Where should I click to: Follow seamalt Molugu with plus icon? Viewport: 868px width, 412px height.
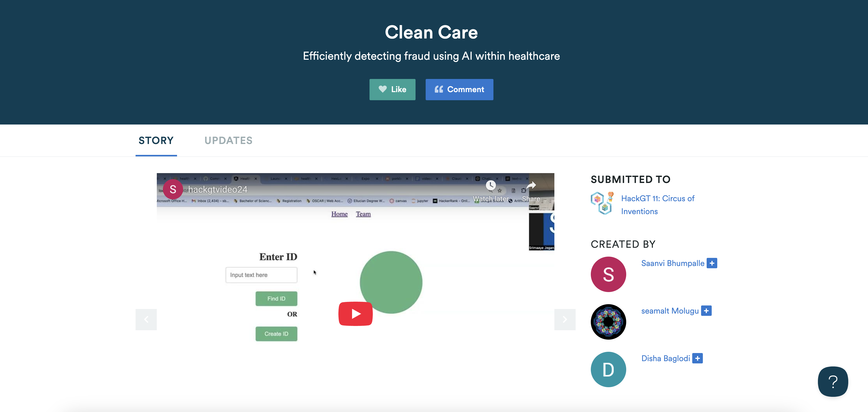pos(706,311)
